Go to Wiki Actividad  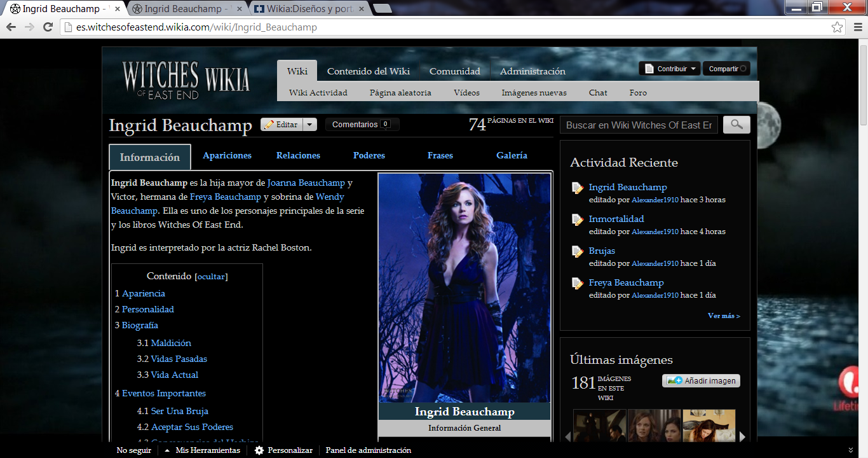(x=318, y=92)
